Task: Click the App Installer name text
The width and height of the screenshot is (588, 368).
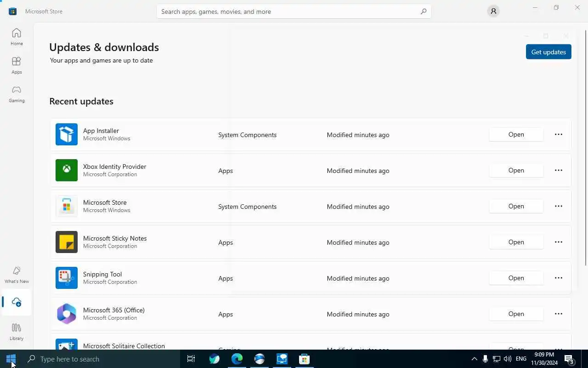Action: click(x=101, y=131)
